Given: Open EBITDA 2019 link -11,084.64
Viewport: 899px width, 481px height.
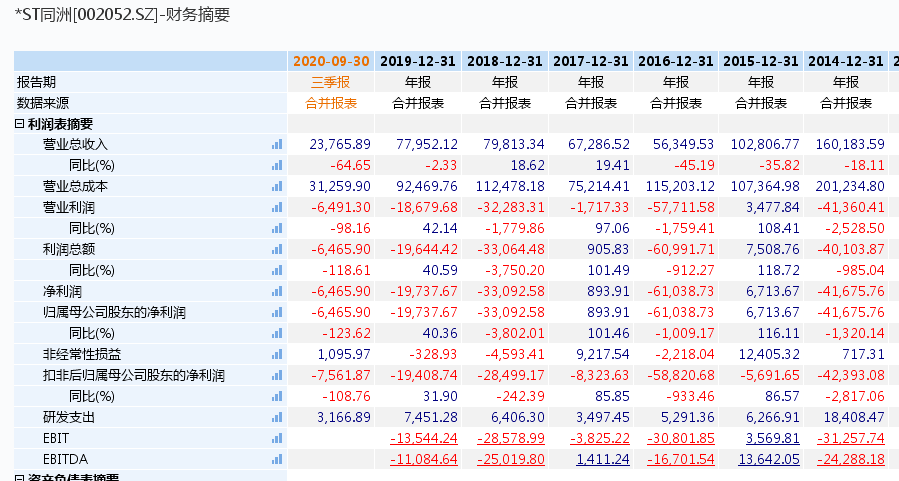Looking at the screenshot, I should pyautogui.click(x=424, y=459).
